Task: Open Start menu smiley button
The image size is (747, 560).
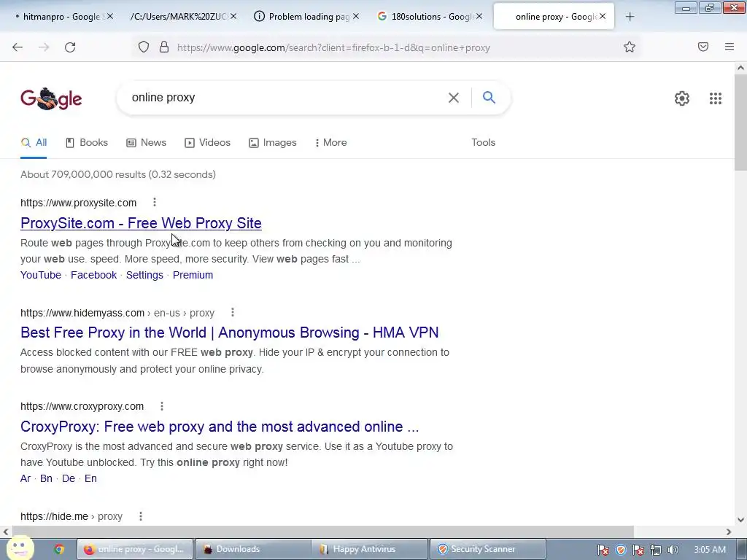Action: [20, 548]
